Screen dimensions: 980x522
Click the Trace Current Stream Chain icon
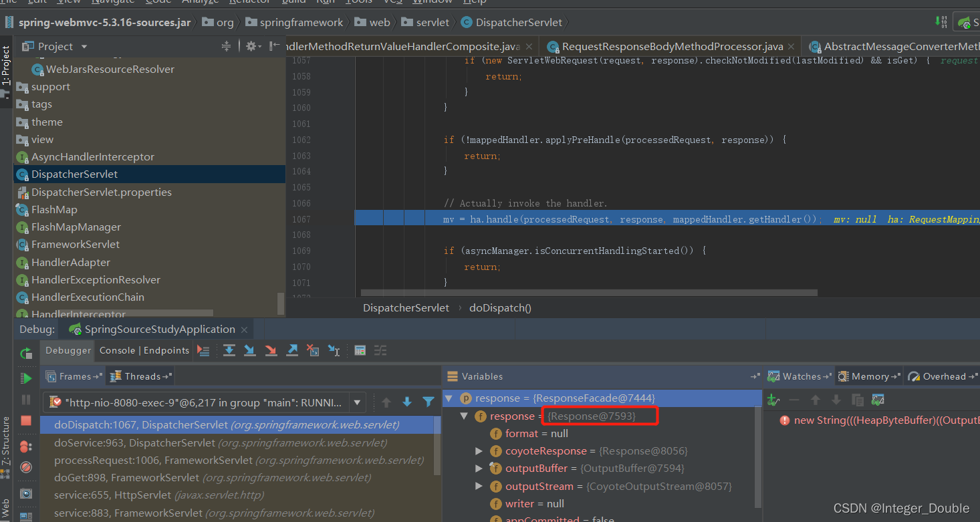tap(380, 350)
